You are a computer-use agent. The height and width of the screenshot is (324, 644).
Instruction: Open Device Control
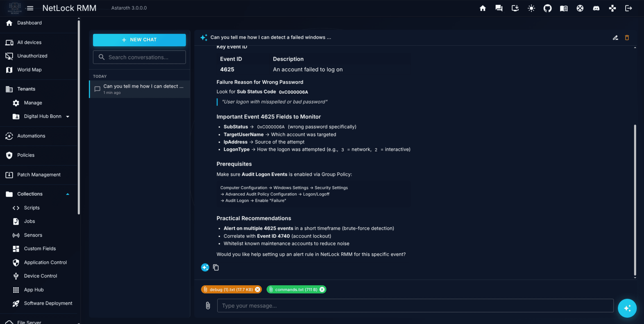click(x=41, y=276)
